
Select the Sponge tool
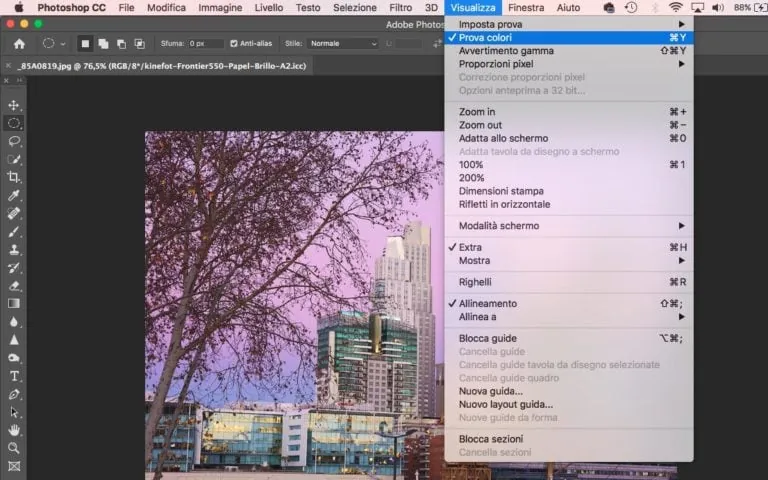pos(14,358)
